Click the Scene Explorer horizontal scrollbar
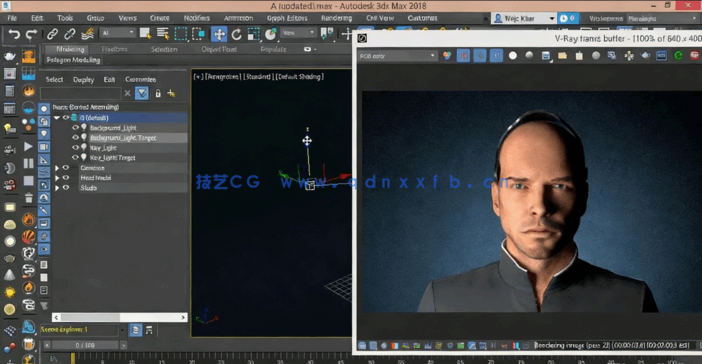Image resolution: width=702 pixels, height=364 pixels. click(120, 317)
